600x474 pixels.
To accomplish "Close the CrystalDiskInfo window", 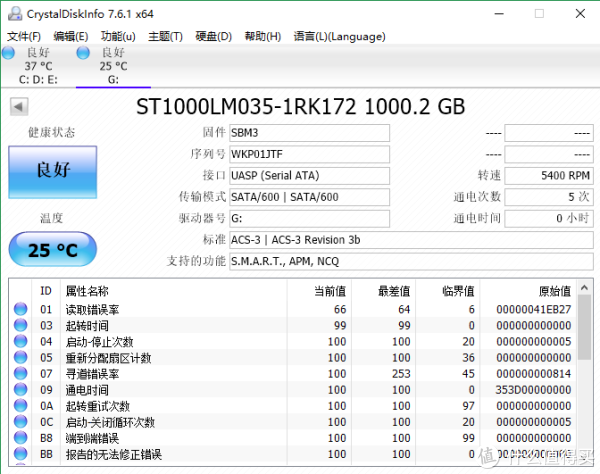I will (580, 14).
